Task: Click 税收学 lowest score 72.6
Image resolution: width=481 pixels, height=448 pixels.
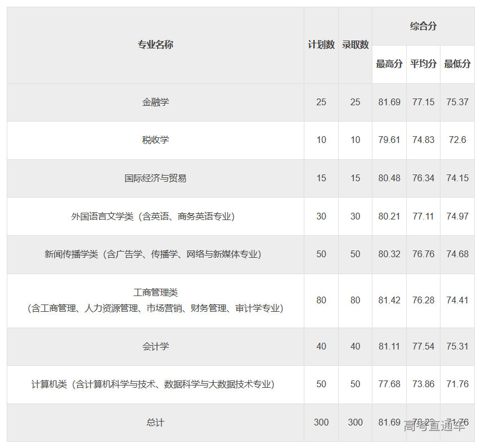Action: (x=457, y=140)
